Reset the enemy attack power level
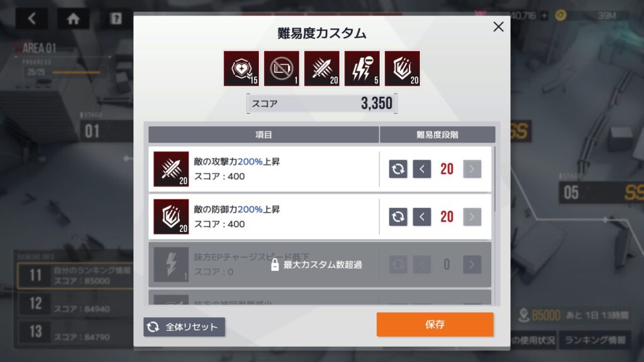Screen dimensions: 644x362 398,169
